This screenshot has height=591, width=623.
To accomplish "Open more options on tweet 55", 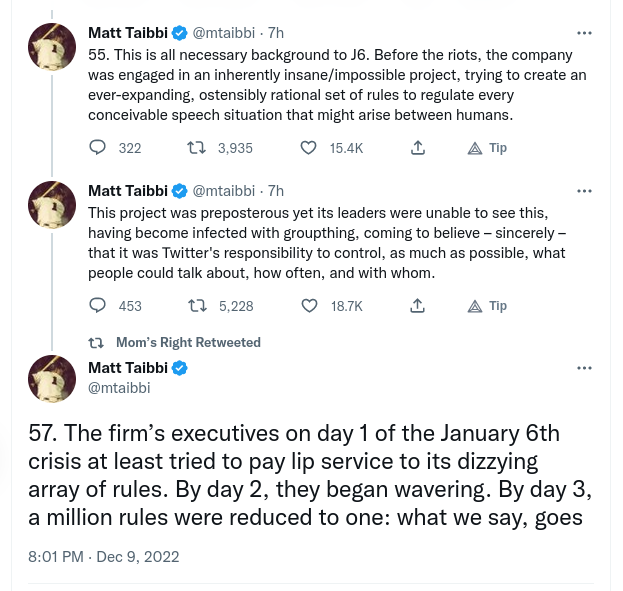I will (584, 32).
